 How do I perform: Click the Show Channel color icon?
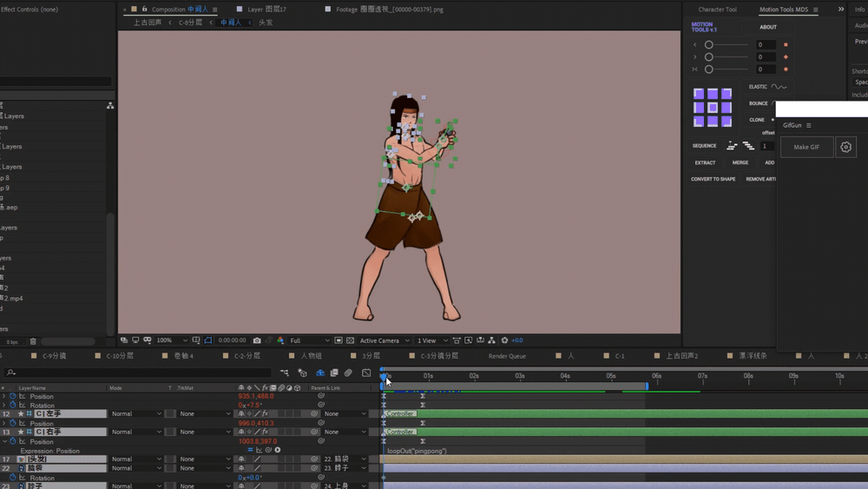(x=280, y=340)
